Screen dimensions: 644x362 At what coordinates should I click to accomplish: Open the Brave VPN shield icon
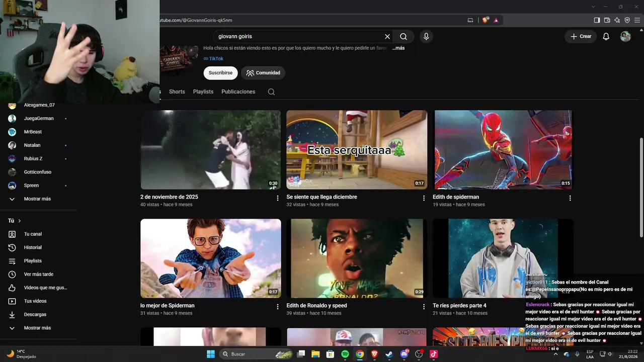coord(627,20)
